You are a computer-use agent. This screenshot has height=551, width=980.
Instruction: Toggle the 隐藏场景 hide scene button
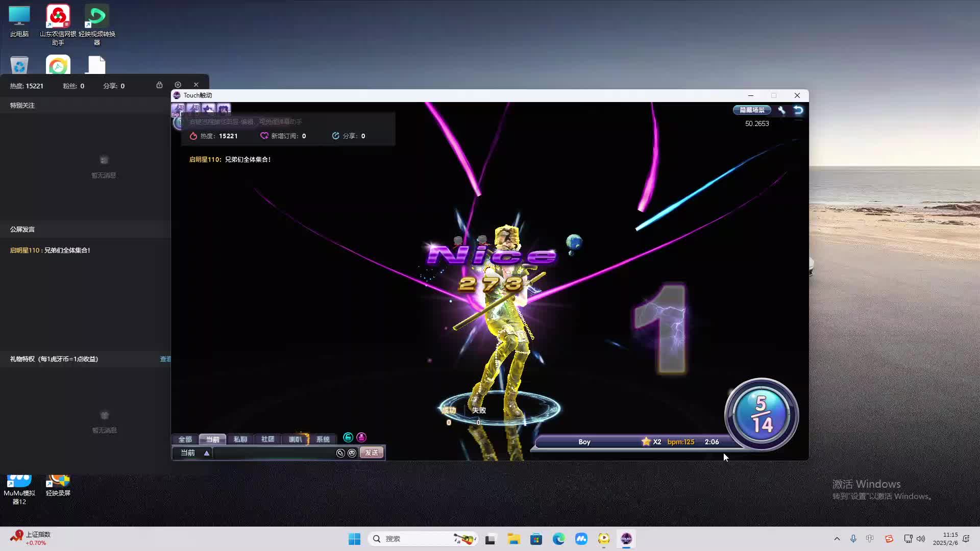coord(752,110)
